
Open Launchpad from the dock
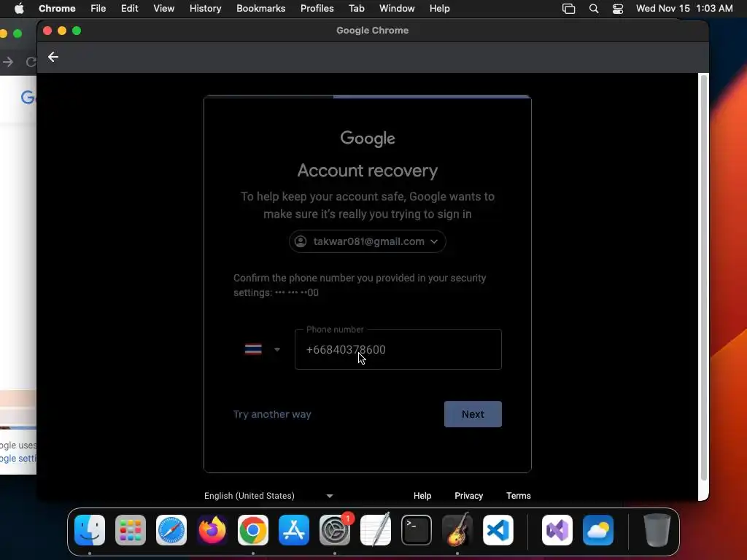pos(131,530)
